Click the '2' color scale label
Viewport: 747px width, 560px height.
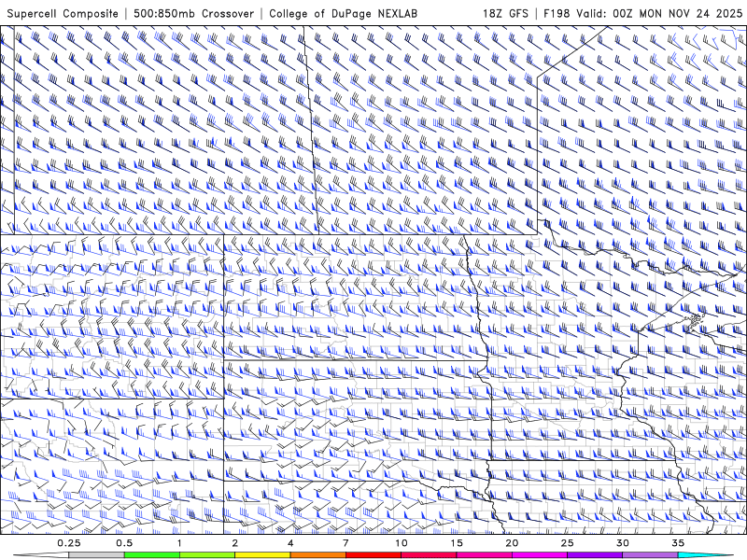click(x=235, y=543)
